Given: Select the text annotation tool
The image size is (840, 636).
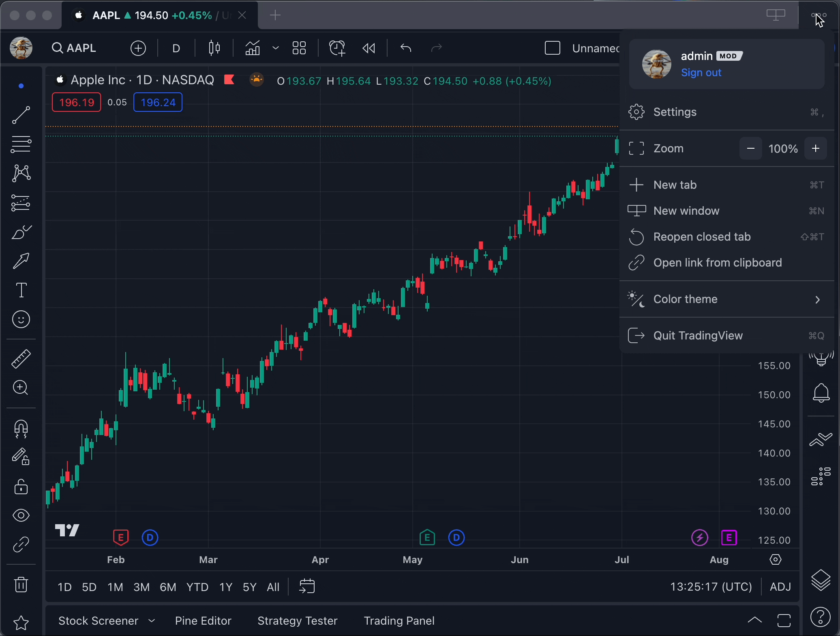Looking at the screenshot, I should pos(21,290).
